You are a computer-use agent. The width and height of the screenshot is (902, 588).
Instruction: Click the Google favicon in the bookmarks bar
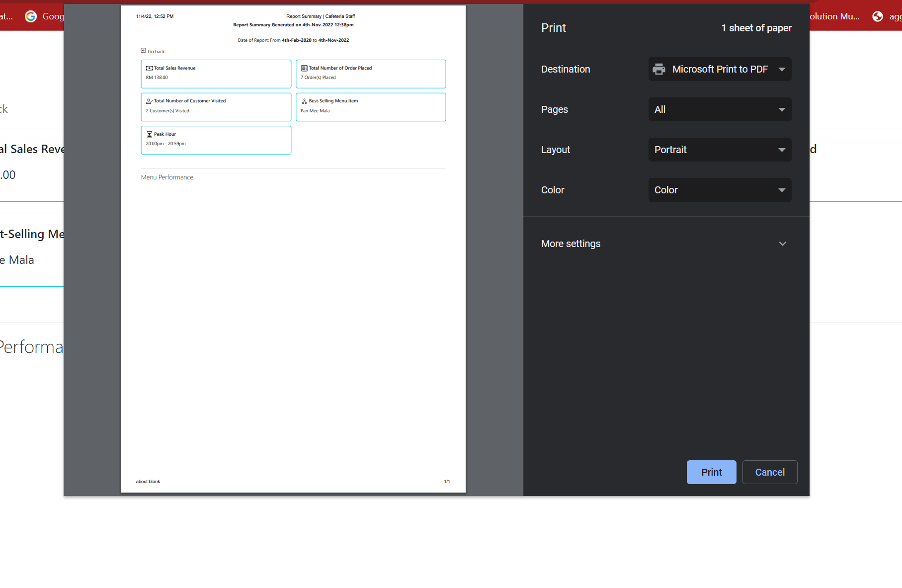point(31,16)
